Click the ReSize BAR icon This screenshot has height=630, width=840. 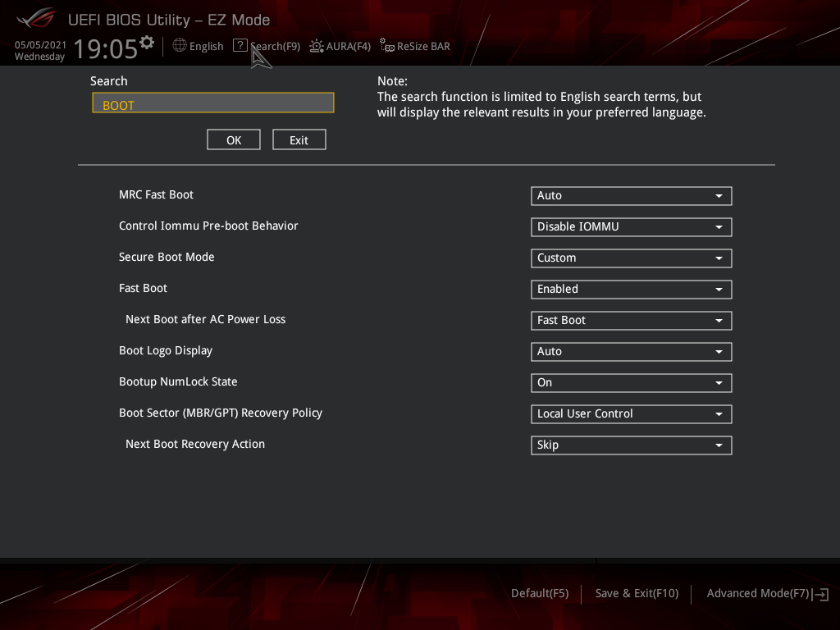tap(387, 45)
